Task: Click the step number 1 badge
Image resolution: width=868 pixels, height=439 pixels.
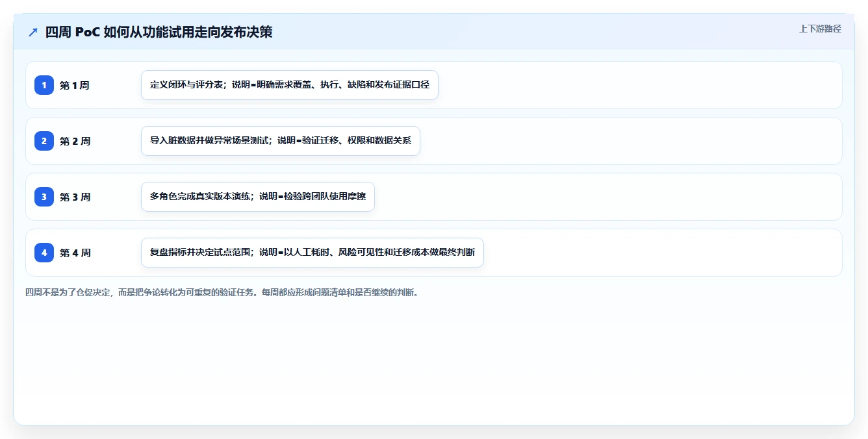Action: click(x=44, y=85)
